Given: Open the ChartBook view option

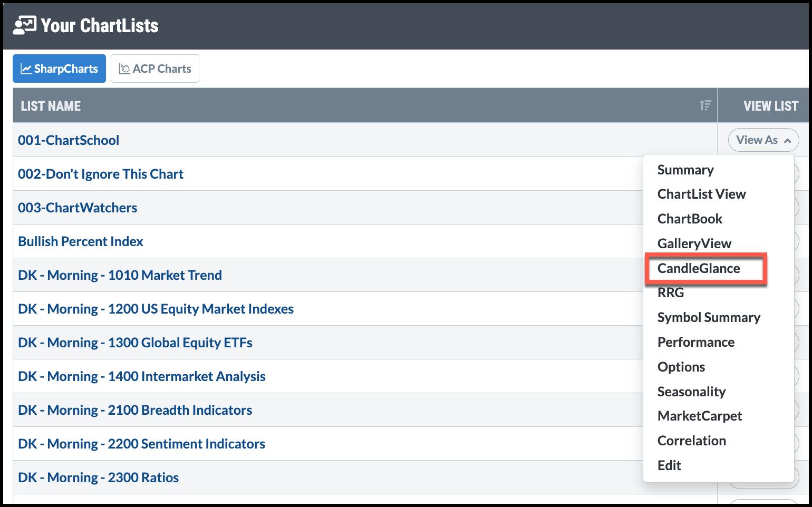Looking at the screenshot, I should click(x=690, y=219).
